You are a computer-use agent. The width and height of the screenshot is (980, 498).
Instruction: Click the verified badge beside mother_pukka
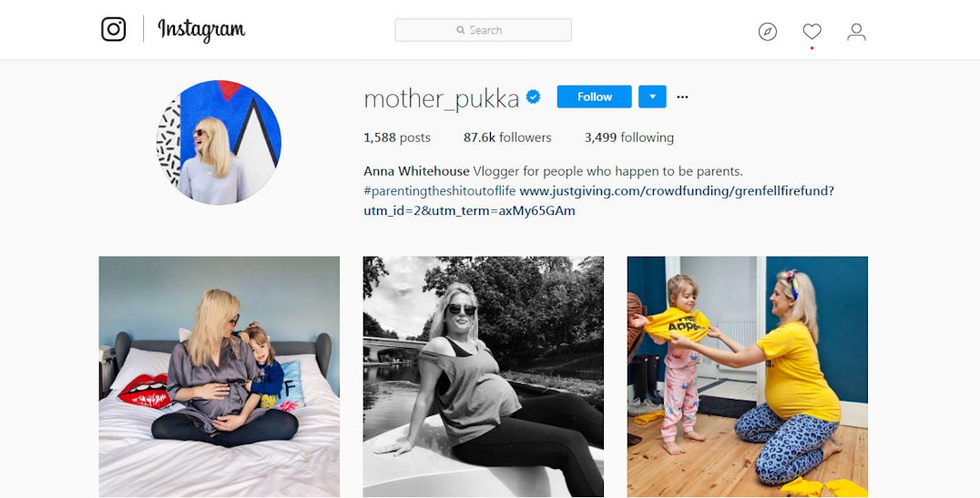[x=533, y=97]
